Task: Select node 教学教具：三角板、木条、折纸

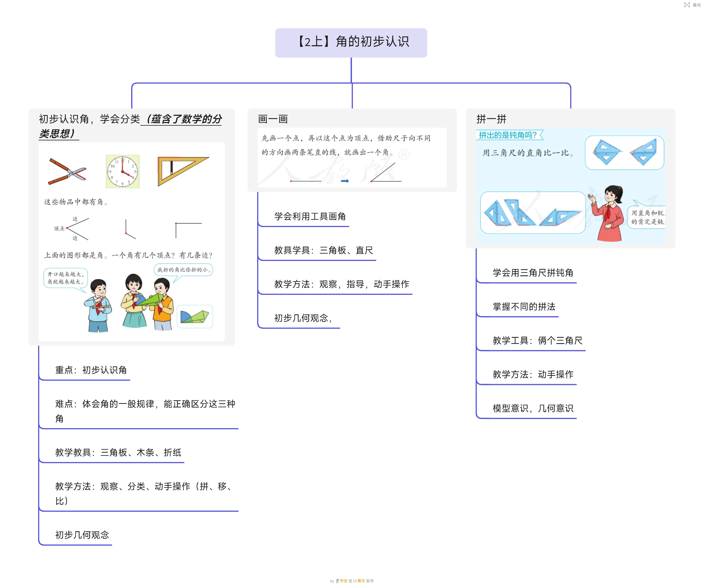Action: 118,452
